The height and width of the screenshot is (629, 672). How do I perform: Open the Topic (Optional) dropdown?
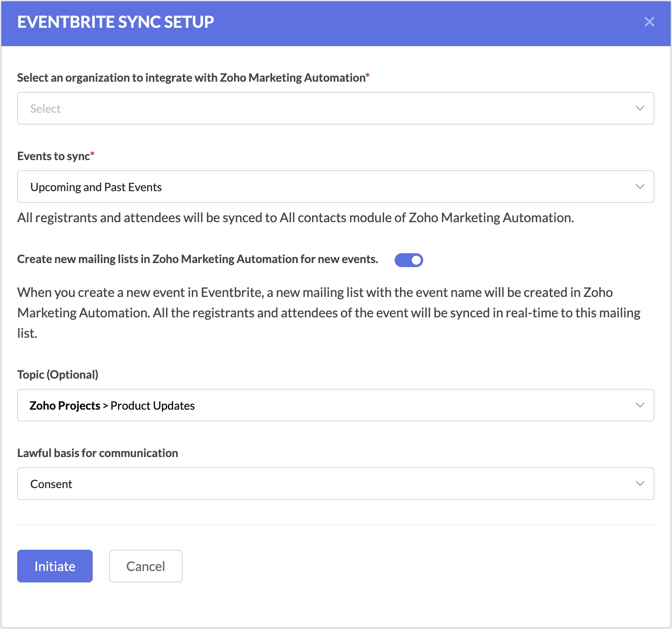click(x=335, y=405)
